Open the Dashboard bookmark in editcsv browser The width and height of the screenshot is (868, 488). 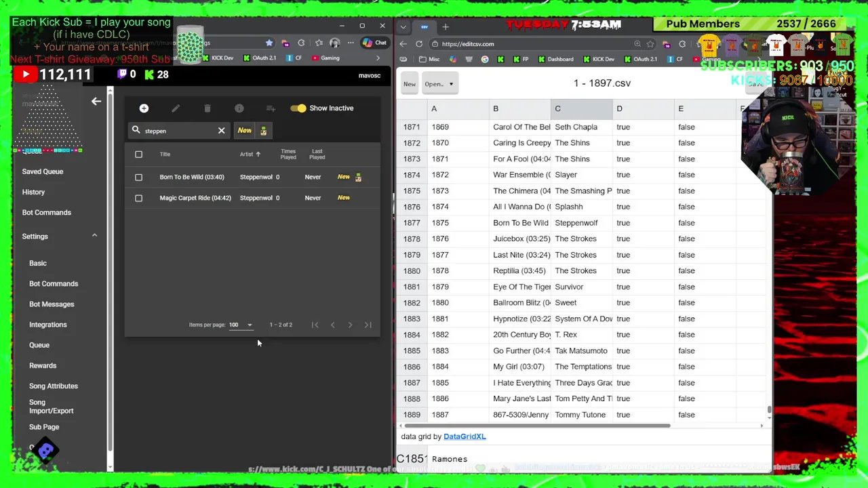555,59
